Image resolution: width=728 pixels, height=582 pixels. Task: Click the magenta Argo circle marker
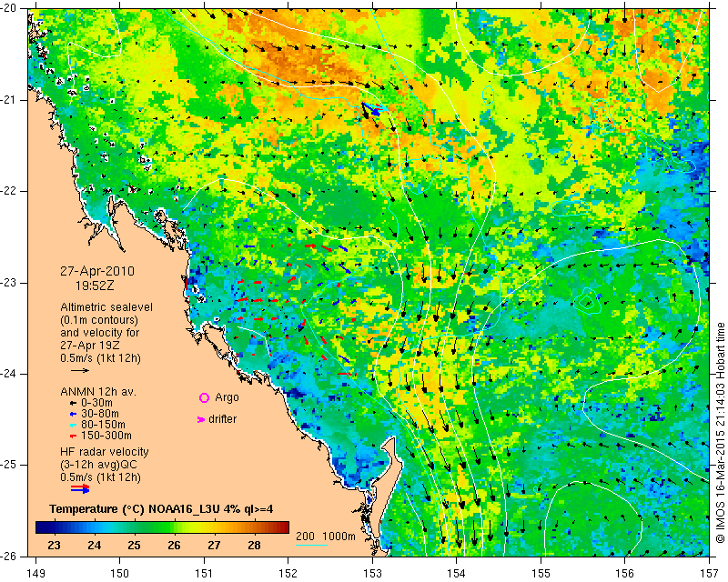(204, 397)
